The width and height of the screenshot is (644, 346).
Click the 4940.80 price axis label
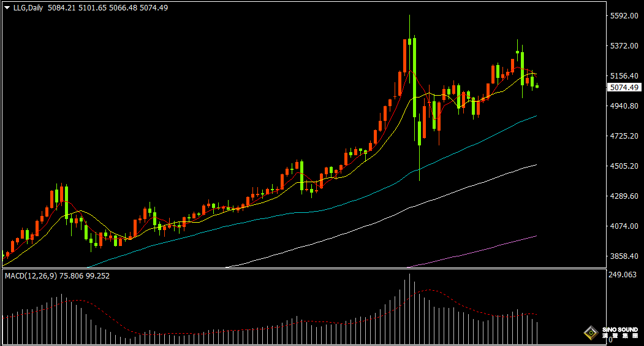coord(624,106)
